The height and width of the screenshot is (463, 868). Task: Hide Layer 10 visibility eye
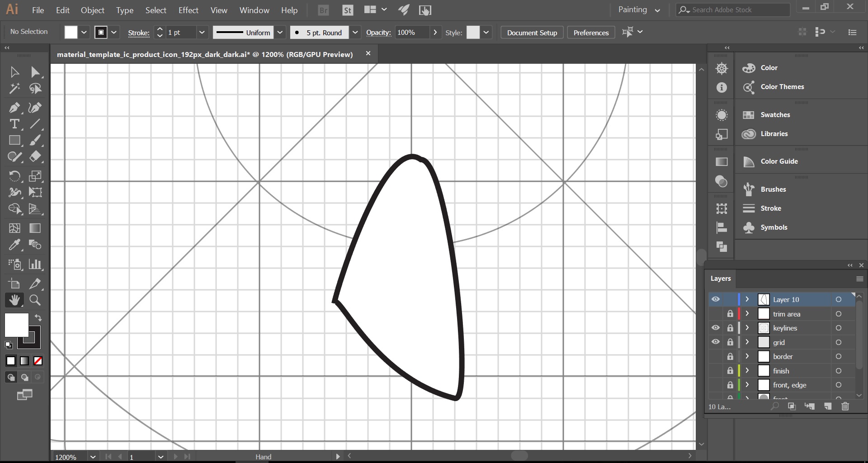tap(716, 299)
